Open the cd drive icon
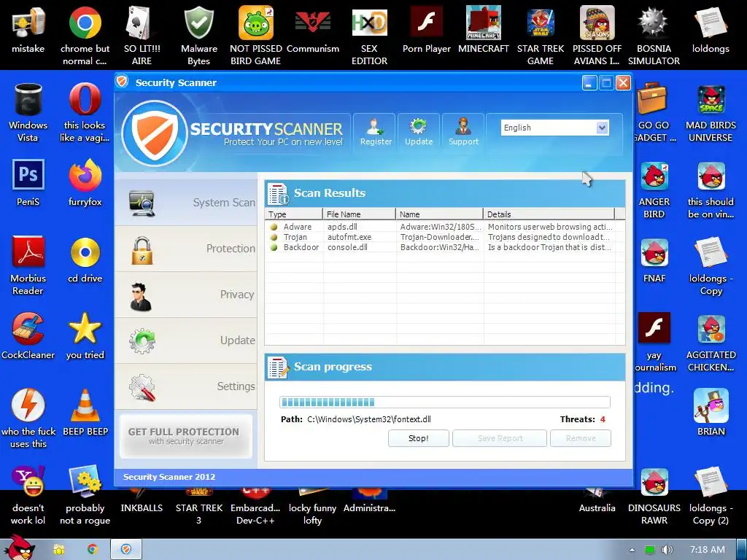This screenshot has width=747, height=560. [85, 260]
